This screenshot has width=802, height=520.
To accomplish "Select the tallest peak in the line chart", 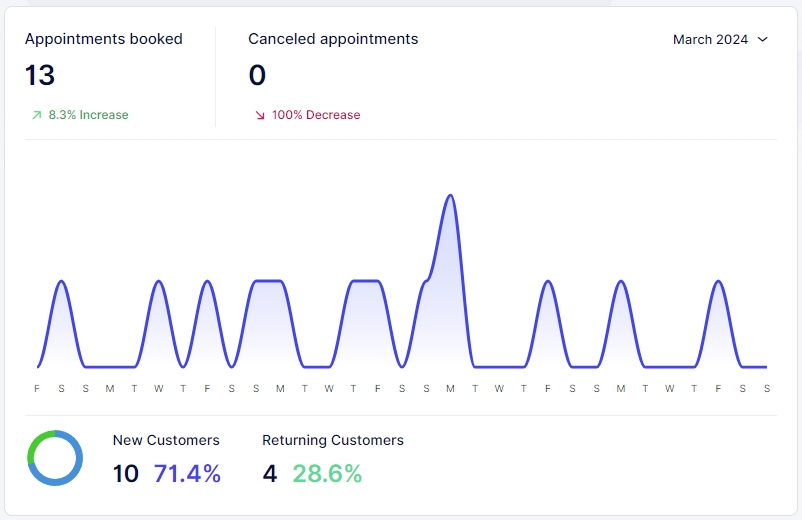I will pyautogui.click(x=450, y=196).
